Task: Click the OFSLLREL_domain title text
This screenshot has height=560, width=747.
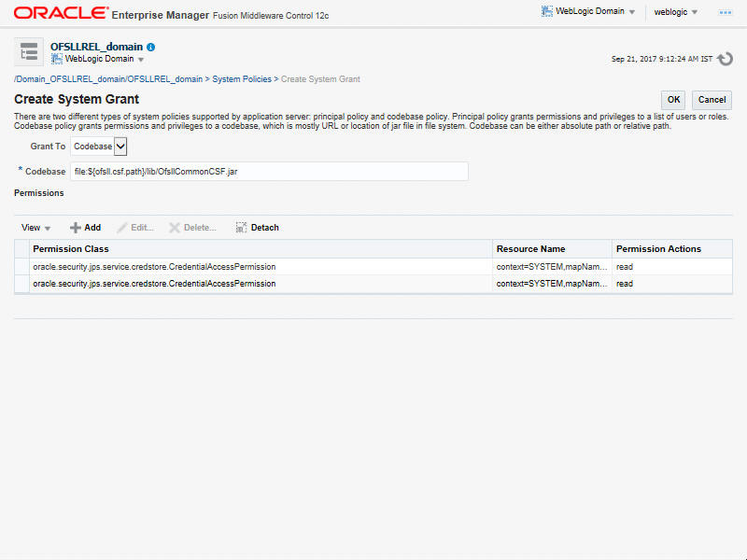Action: pos(97,47)
